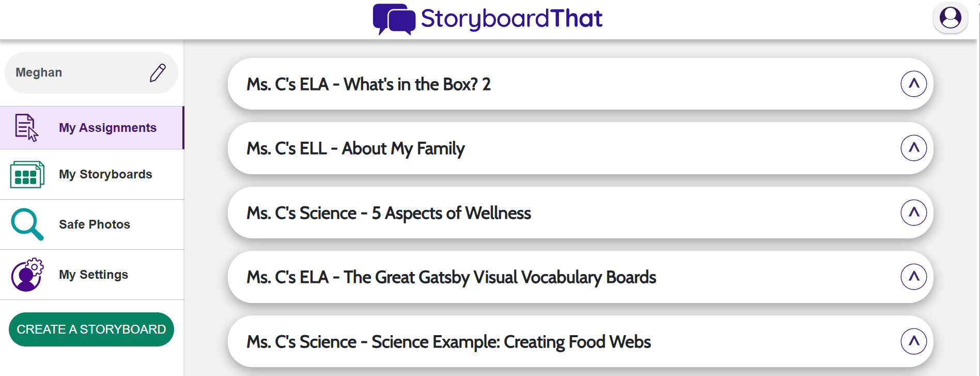Collapse the 5 Aspects of Wellness assignment
The height and width of the screenshot is (376, 980).
913,213
